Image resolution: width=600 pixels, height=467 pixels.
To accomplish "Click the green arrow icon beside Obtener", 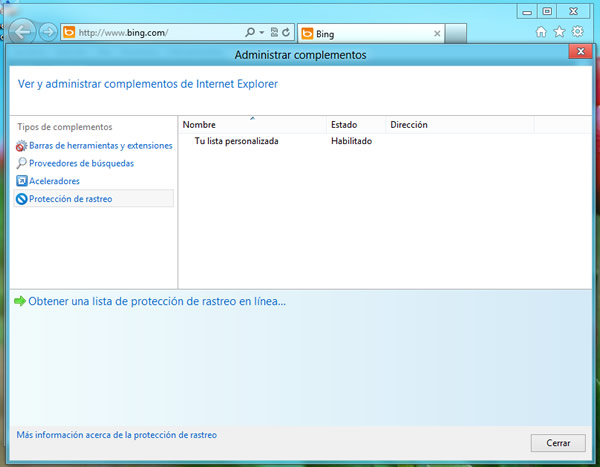I will tap(20, 301).
